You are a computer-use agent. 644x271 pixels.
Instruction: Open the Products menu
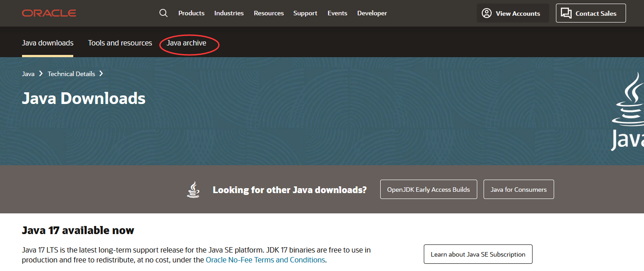click(x=191, y=13)
